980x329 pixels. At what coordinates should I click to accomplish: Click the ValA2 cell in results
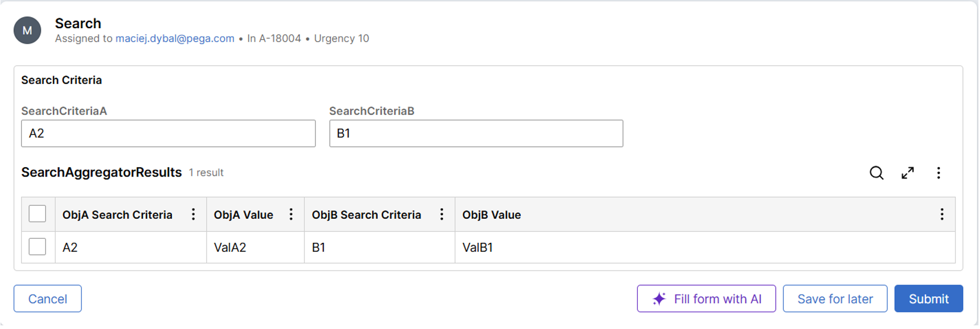pyautogui.click(x=230, y=248)
